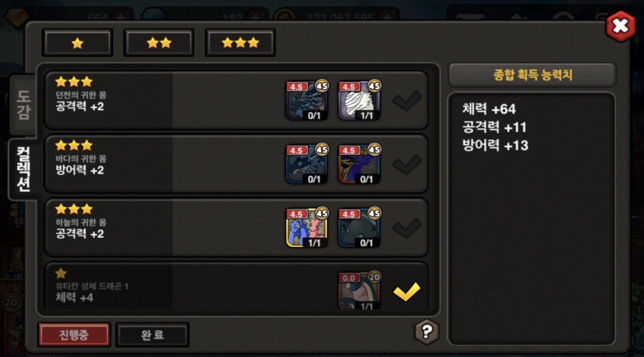Filter by one star

click(77, 43)
